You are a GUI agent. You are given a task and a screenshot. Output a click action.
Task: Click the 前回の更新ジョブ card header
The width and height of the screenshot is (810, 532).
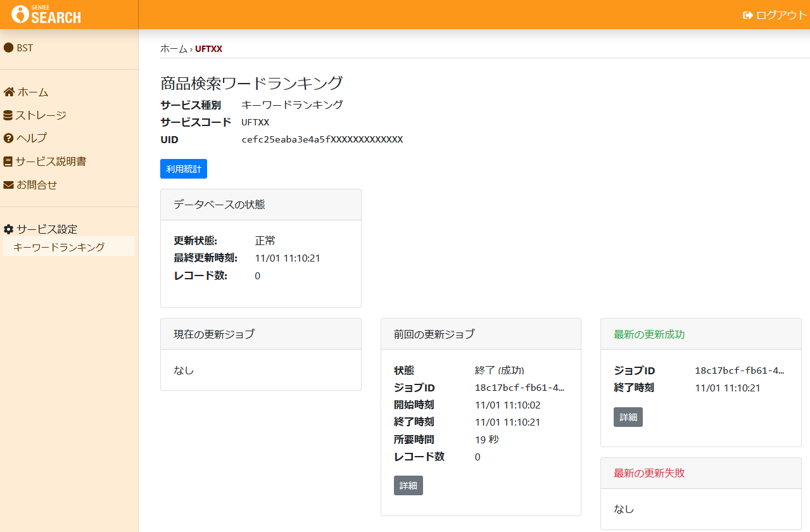click(x=481, y=334)
